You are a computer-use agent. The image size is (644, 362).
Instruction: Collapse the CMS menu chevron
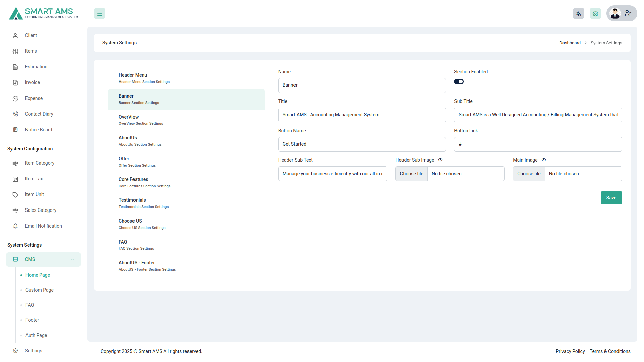(x=72, y=260)
